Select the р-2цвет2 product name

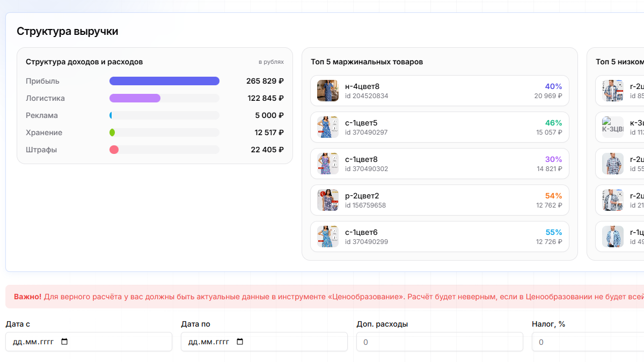362,196
